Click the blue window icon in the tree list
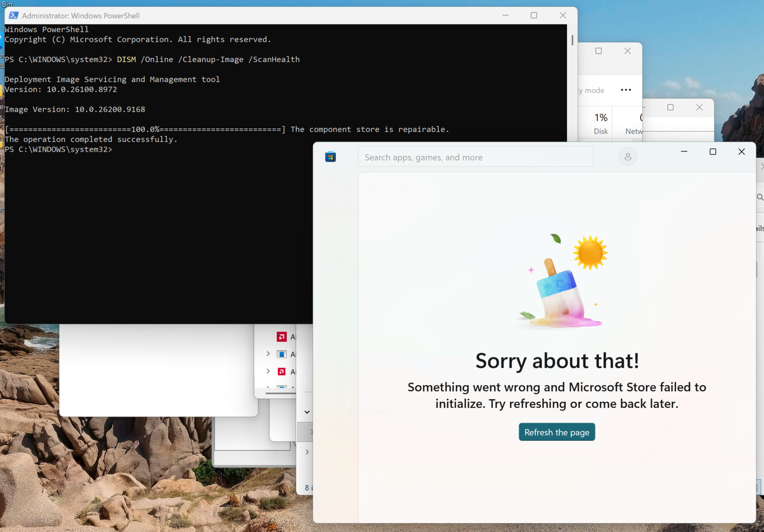Screen dimensions: 764x532 pyautogui.click(x=282, y=354)
